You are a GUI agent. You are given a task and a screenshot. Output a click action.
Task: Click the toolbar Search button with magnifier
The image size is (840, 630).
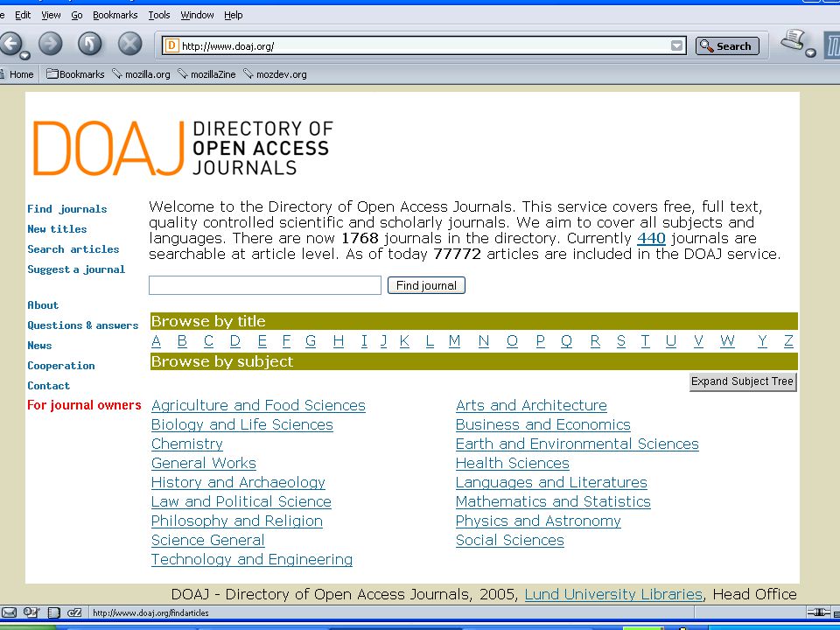727,46
